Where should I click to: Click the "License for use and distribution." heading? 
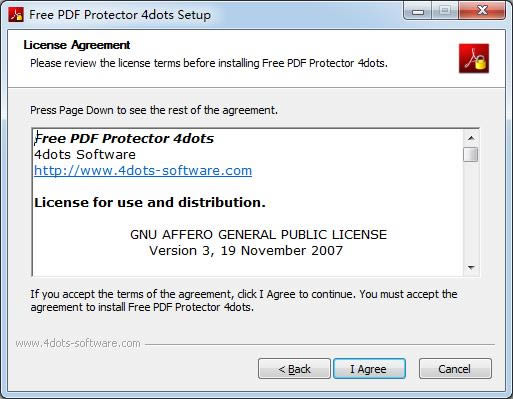[x=150, y=202]
